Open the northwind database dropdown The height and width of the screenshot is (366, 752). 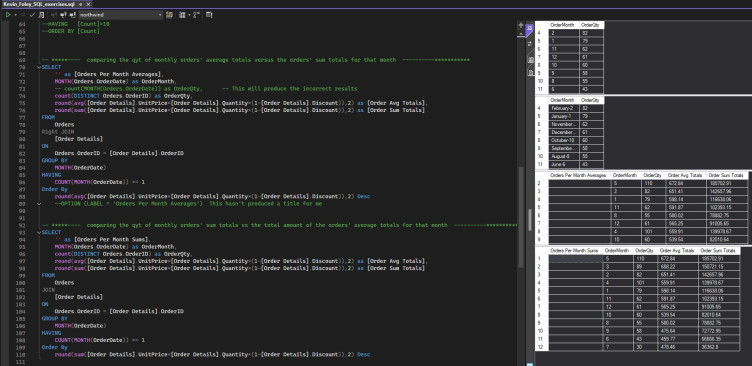click(x=121, y=15)
